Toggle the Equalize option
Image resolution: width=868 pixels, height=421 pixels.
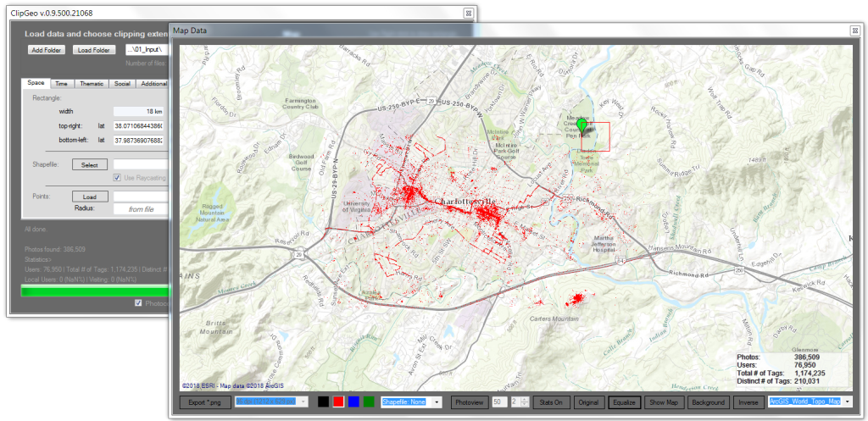(x=623, y=402)
